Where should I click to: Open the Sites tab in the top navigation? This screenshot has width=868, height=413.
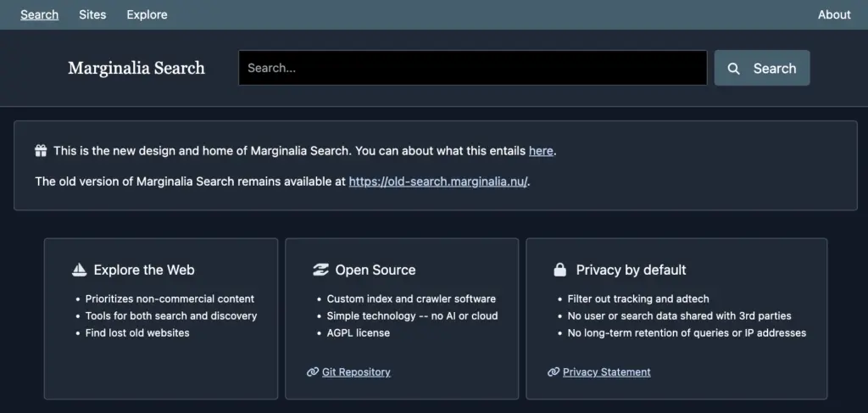click(92, 14)
